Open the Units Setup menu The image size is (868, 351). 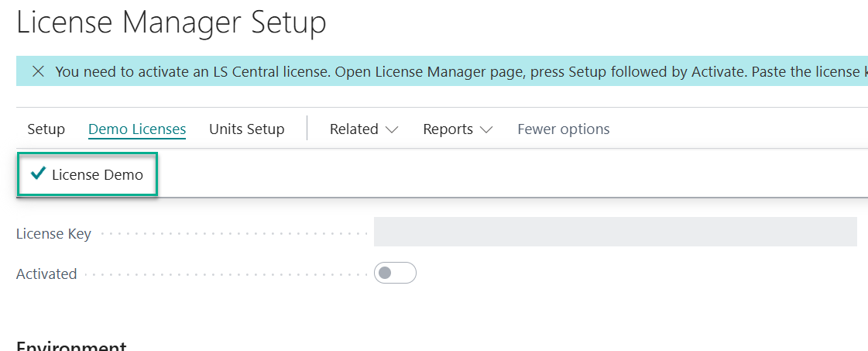[246, 129]
